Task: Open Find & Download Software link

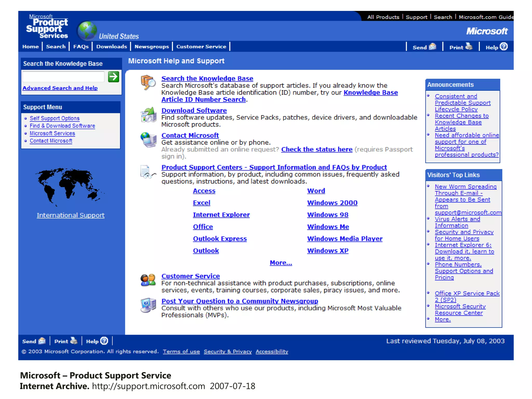Action: (x=62, y=126)
